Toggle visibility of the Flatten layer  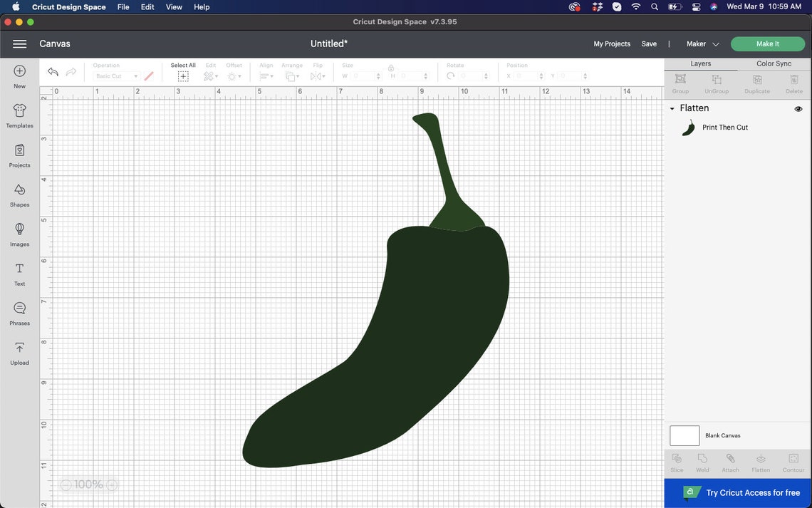pyautogui.click(x=798, y=108)
